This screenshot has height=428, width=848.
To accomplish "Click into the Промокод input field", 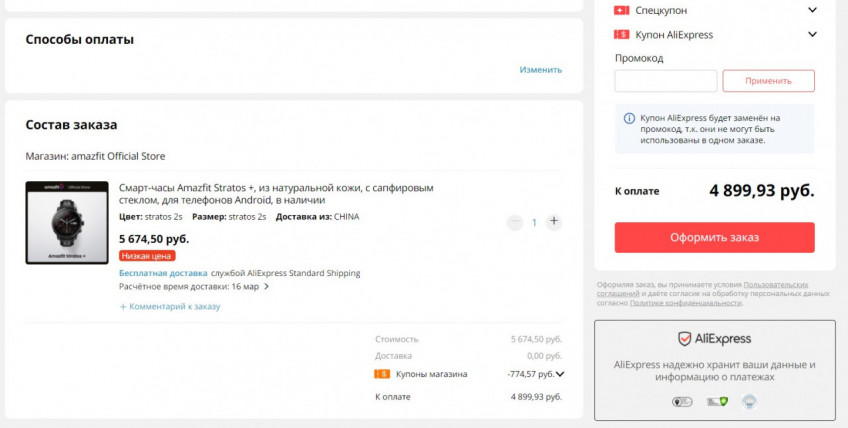I will (x=665, y=81).
